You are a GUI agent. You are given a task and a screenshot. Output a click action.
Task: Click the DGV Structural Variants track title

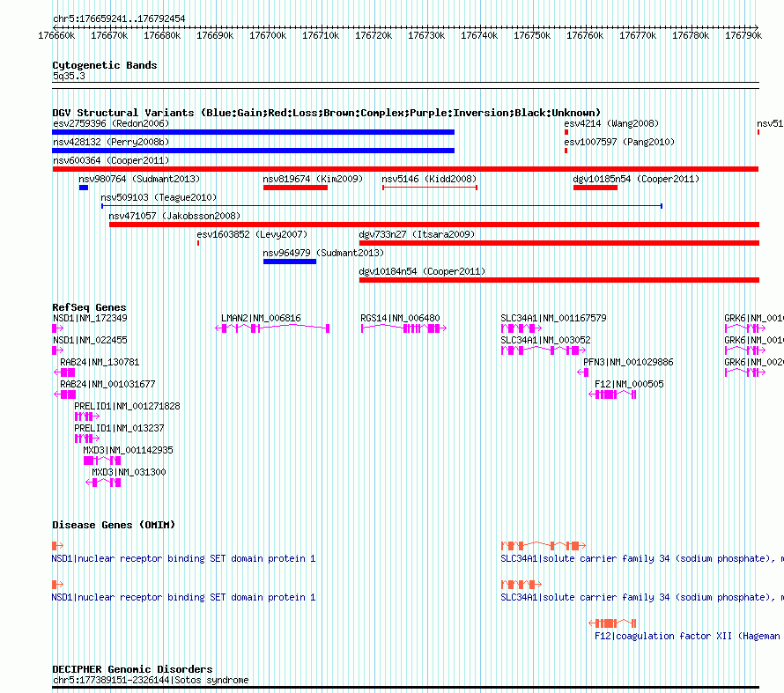point(326,113)
